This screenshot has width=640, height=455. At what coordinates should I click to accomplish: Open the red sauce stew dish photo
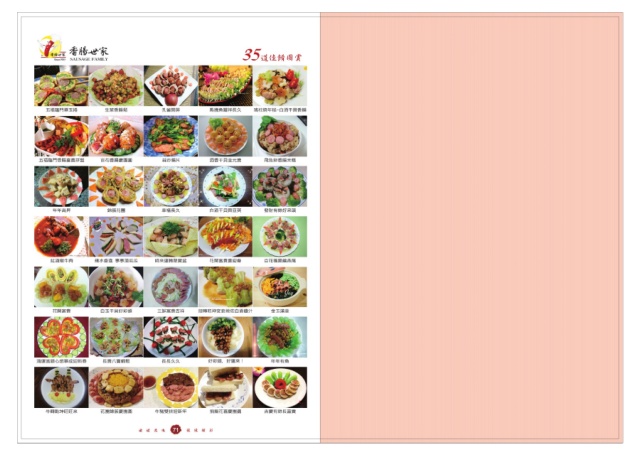click(61, 237)
